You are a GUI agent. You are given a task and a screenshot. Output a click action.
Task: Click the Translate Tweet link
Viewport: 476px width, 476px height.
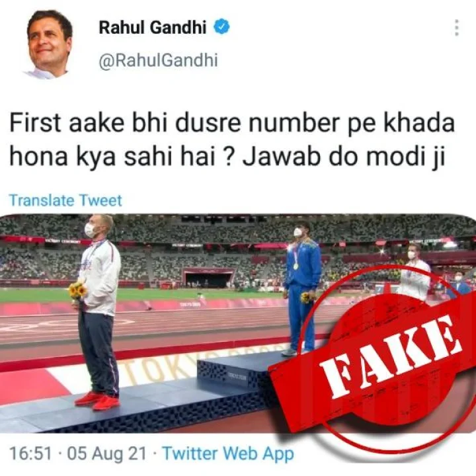tap(65, 201)
